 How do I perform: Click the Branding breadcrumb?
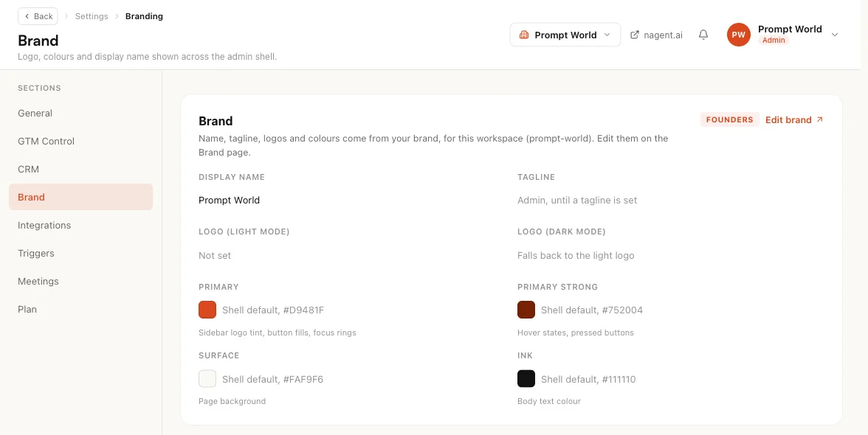click(x=144, y=16)
